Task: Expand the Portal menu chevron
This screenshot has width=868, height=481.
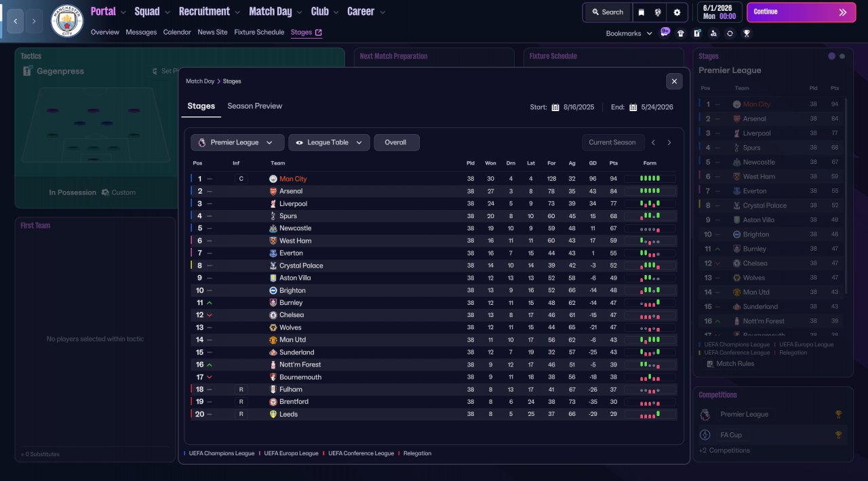Action: (x=123, y=12)
